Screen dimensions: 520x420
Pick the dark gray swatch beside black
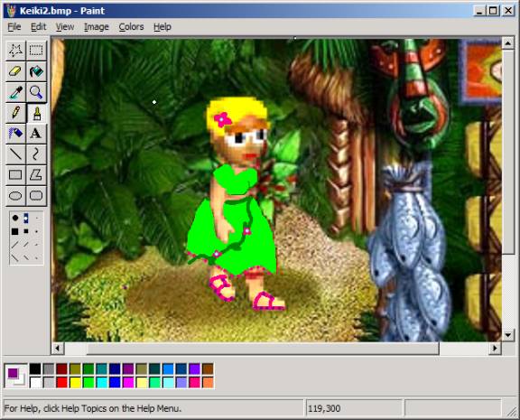click(x=49, y=369)
